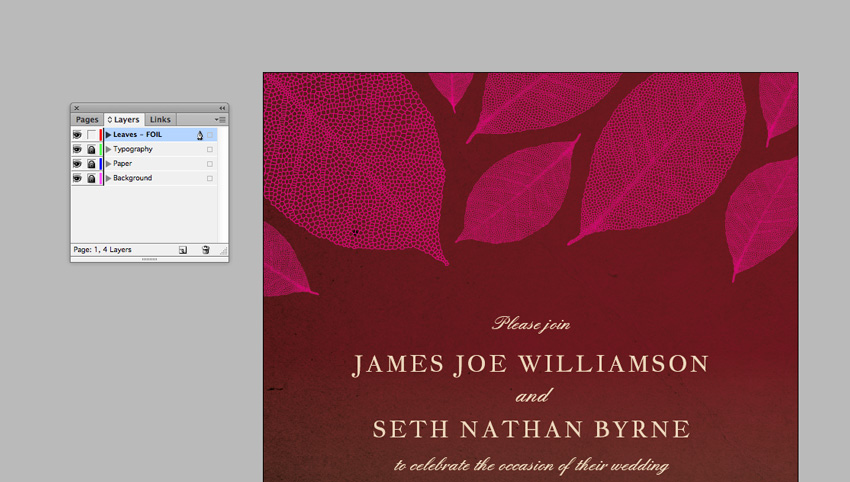Switch to the Pages tab
This screenshot has height=482, width=850.
(x=87, y=119)
